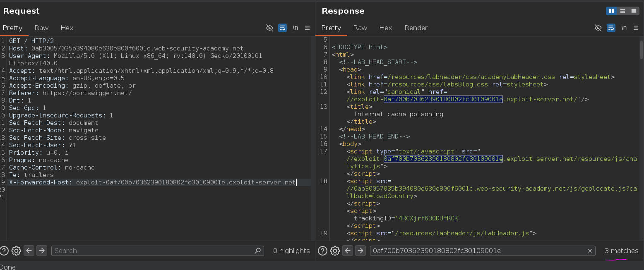
Task: Toggle hidden characters eye icon in Response
Action: pyautogui.click(x=598, y=28)
